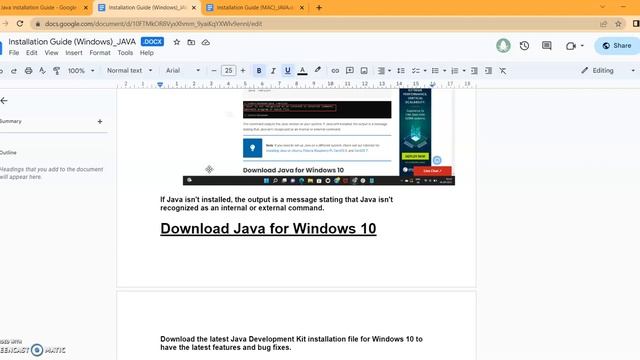The width and height of the screenshot is (640, 360).
Task: Print the document
Action: click(28, 71)
